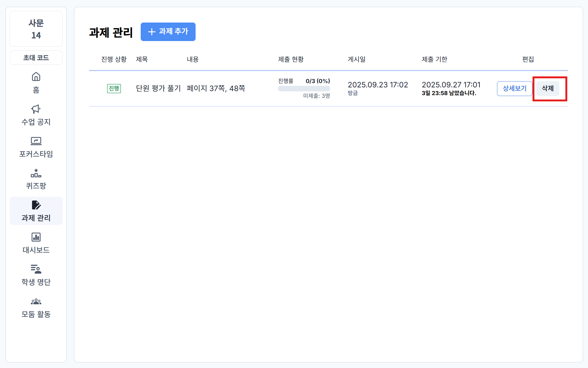The width and height of the screenshot is (588, 368).
Task: Click the 사문 14 class card
Action: (36, 29)
